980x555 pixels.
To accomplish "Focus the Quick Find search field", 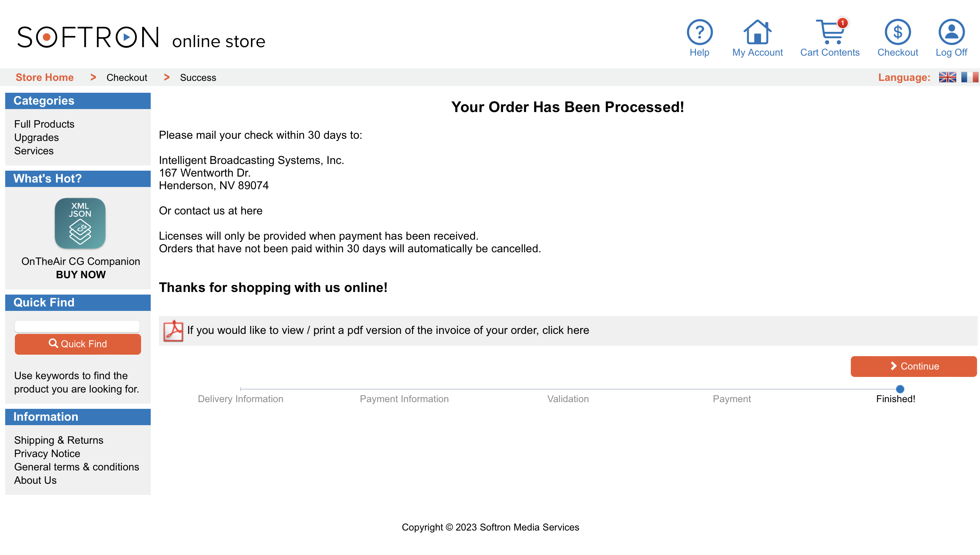I will pyautogui.click(x=77, y=327).
